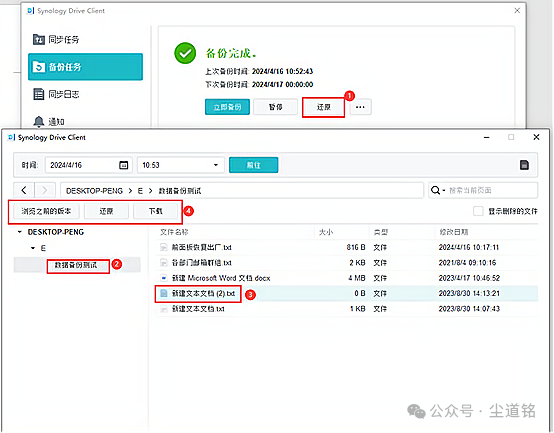Go forward with the right arrow
The height and width of the screenshot is (433, 554).
[x=45, y=190]
